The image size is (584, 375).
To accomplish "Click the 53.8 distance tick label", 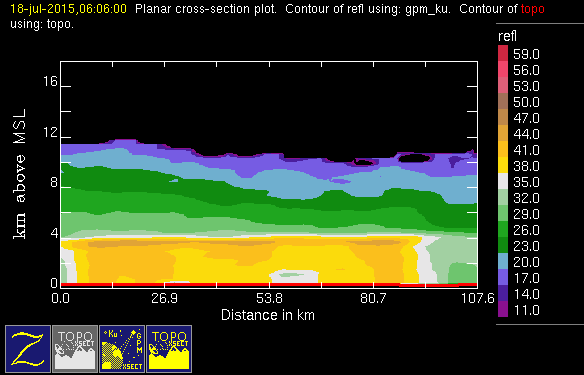I will 269,298.
